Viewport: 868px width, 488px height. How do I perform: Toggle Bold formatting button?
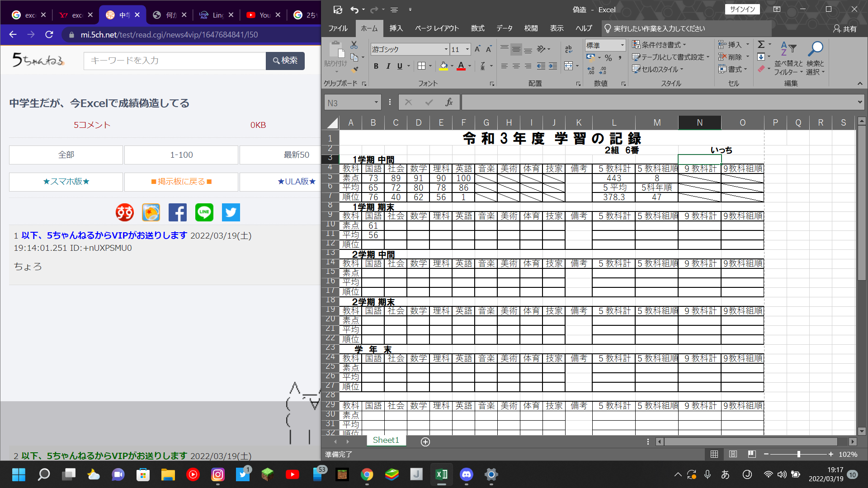pos(376,66)
